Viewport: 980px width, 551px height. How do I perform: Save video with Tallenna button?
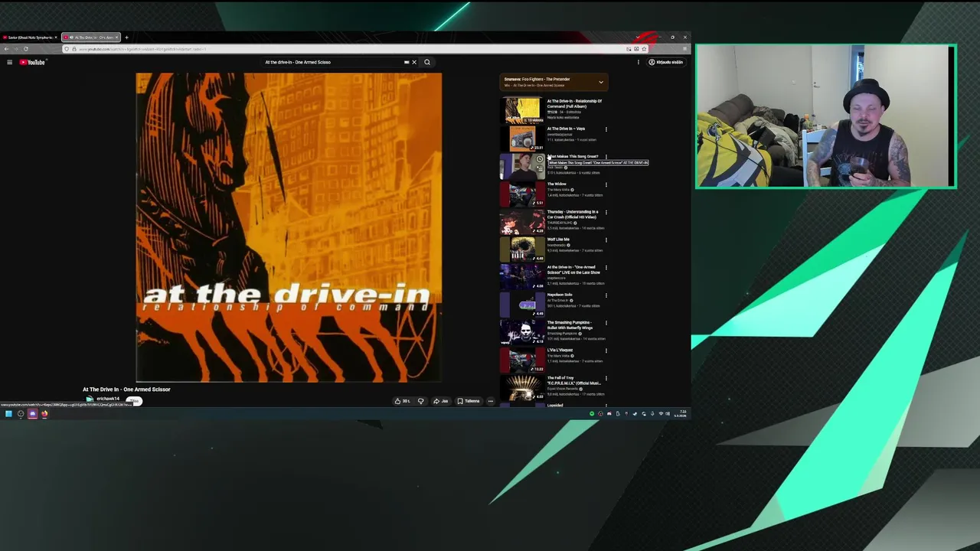(469, 401)
